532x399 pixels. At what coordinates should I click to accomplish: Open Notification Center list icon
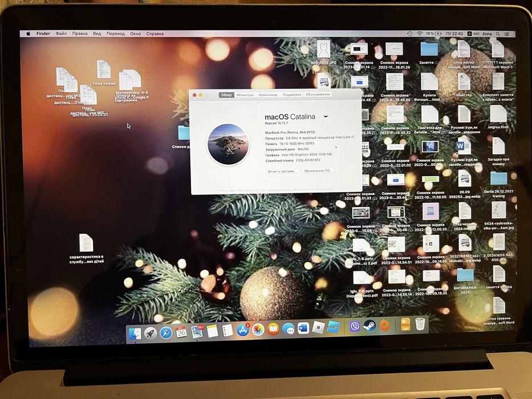(507, 34)
